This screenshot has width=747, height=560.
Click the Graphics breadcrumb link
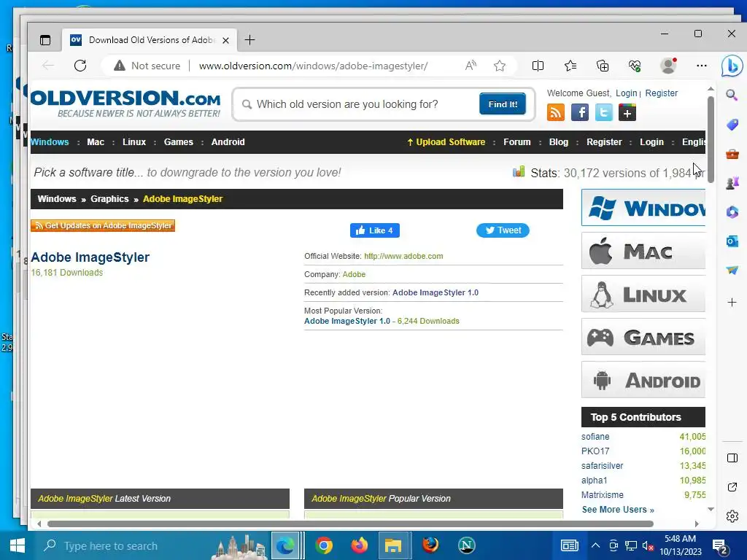click(x=109, y=199)
